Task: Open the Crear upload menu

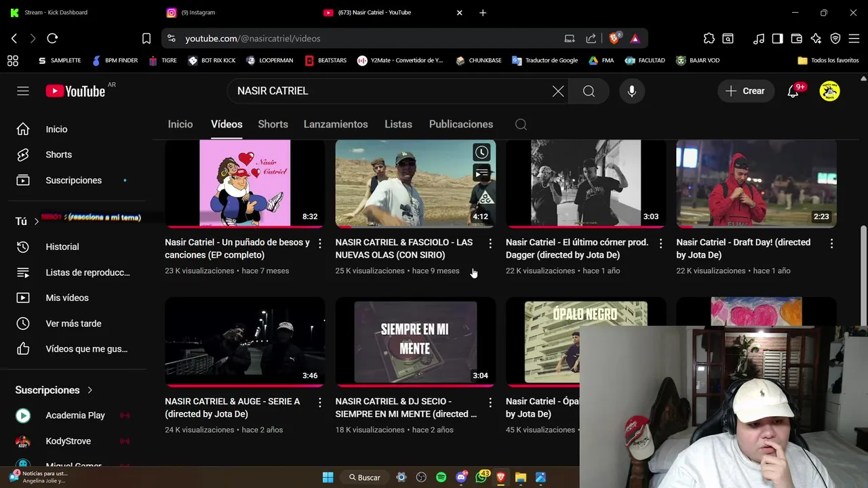Action: click(x=745, y=91)
